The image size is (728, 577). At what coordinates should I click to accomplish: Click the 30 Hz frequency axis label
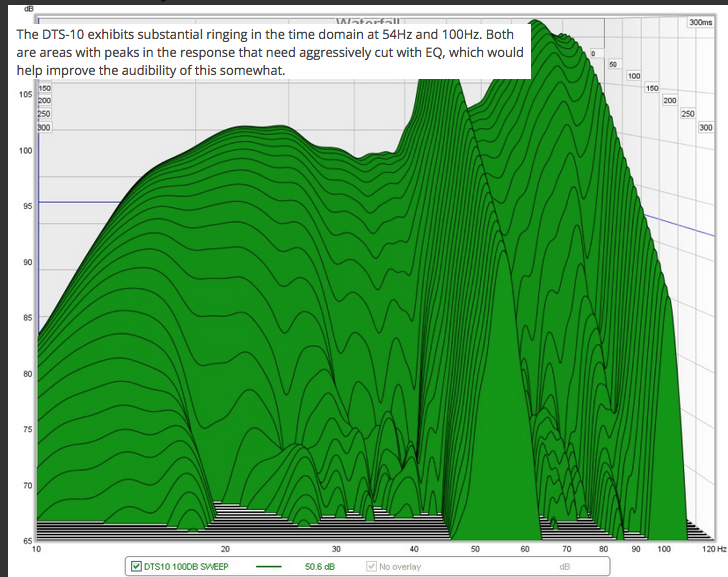(336, 549)
